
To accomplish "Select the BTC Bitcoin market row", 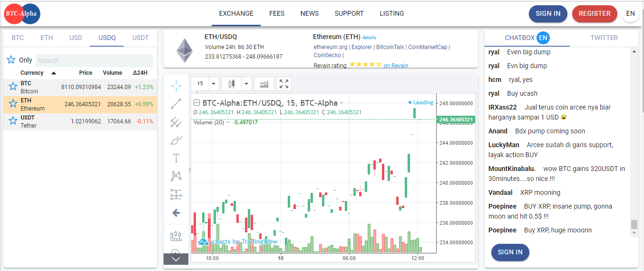I will 80,87.
